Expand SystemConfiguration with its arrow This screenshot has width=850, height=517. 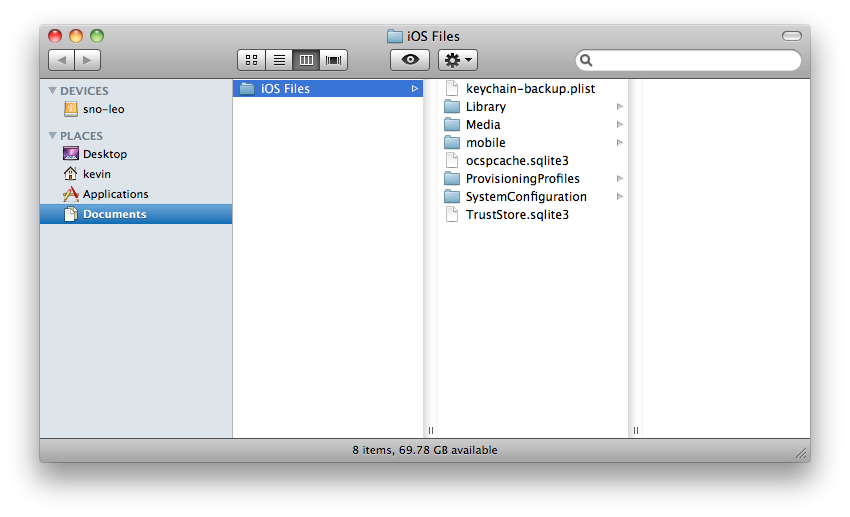click(x=620, y=196)
